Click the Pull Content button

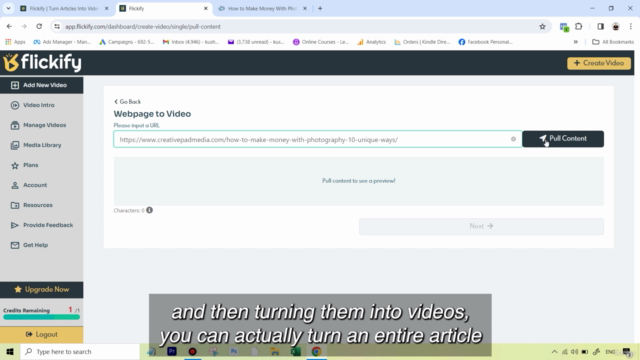[563, 139]
